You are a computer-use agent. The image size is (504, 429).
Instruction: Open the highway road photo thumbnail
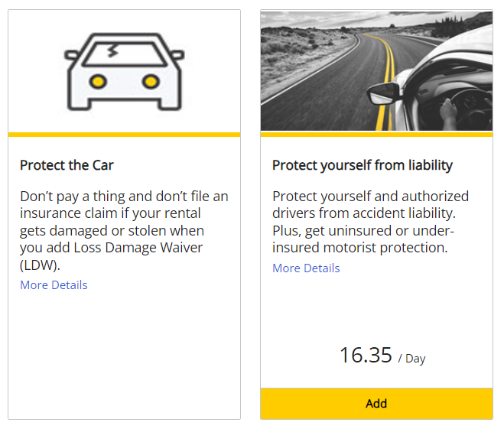coord(376,71)
